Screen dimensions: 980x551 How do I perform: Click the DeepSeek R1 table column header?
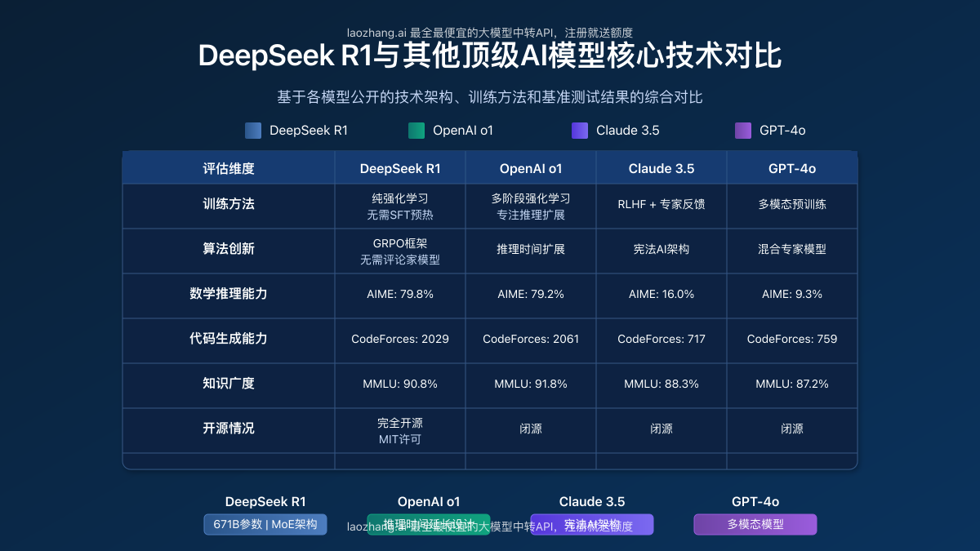click(x=400, y=169)
